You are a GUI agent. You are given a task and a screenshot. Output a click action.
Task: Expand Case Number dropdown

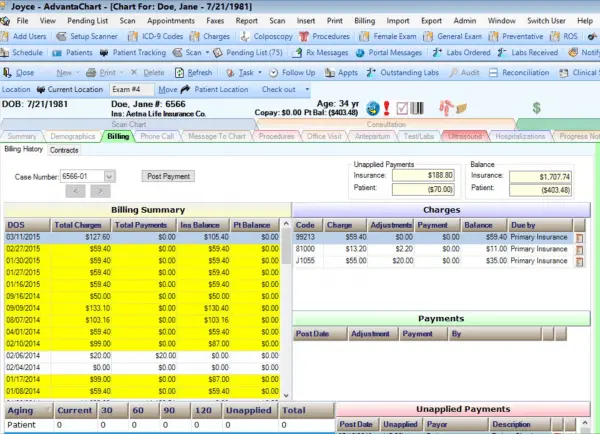[x=109, y=176]
